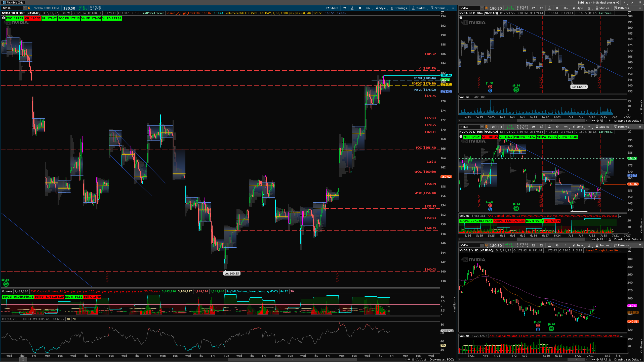Click flask icon on middle-right chart
The height and width of the screenshot is (362, 644).
tap(549, 127)
